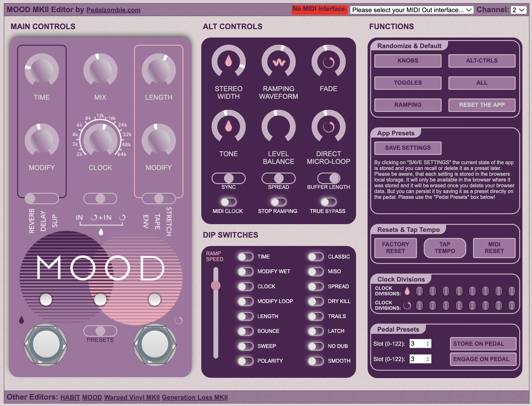Enable MIDI CLOCK toggle
The height and width of the screenshot is (406, 532).
[x=229, y=202]
